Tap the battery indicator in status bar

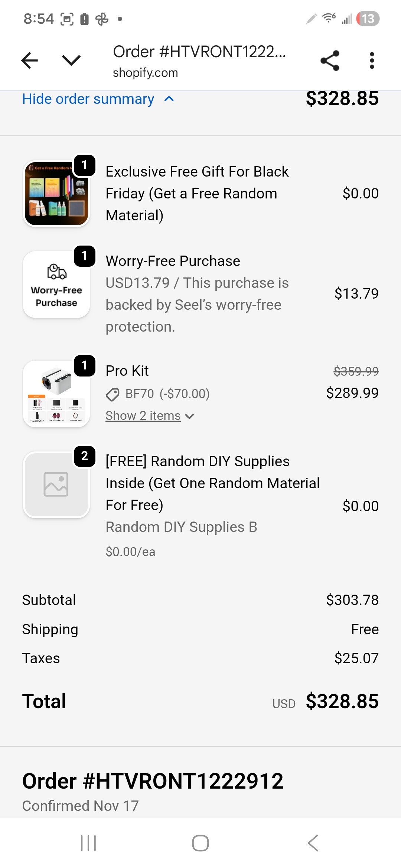coord(368,19)
